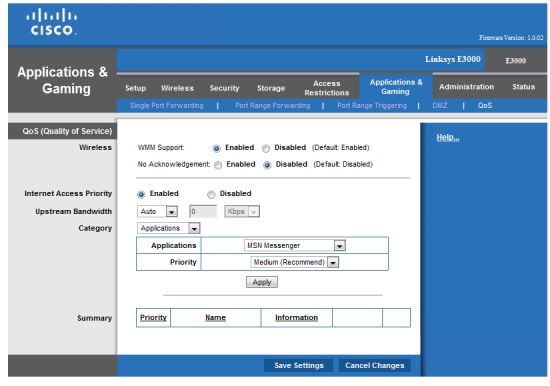This screenshot has height=386, width=550.
Task: Click the Cisco logo
Action: (x=52, y=22)
